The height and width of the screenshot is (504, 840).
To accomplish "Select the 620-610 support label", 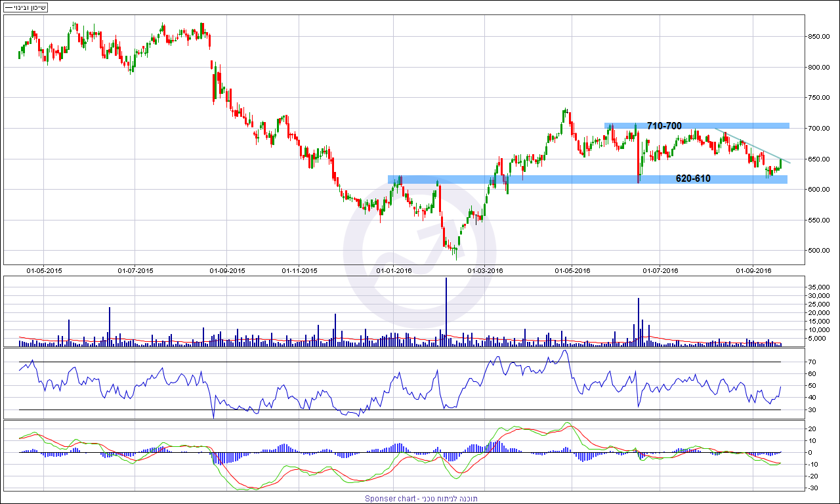I will tap(693, 178).
